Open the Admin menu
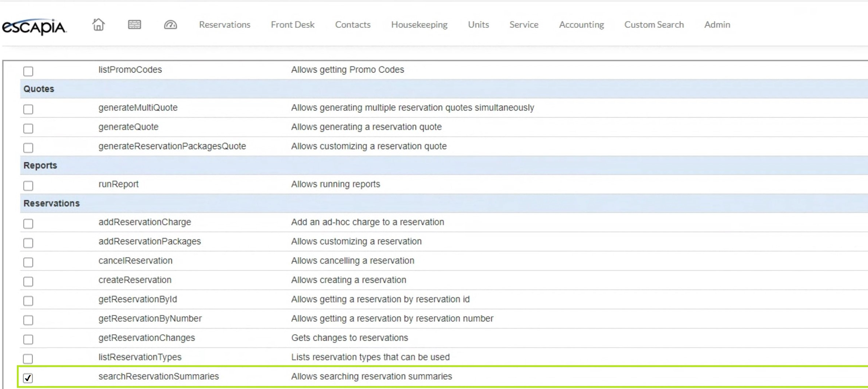Image resolution: width=868 pixels, height=389 pixels. [717, 25]
